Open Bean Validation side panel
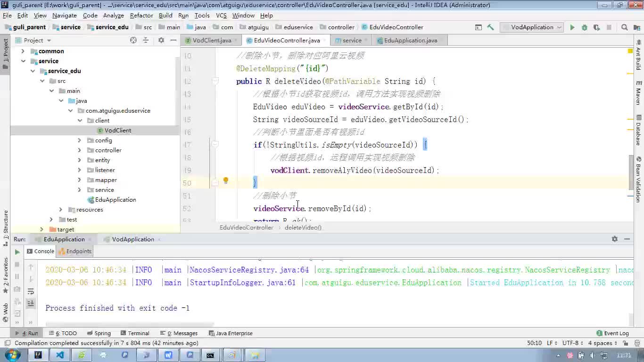644x362 pixels. pyautogui.click(x=639, y=180)
